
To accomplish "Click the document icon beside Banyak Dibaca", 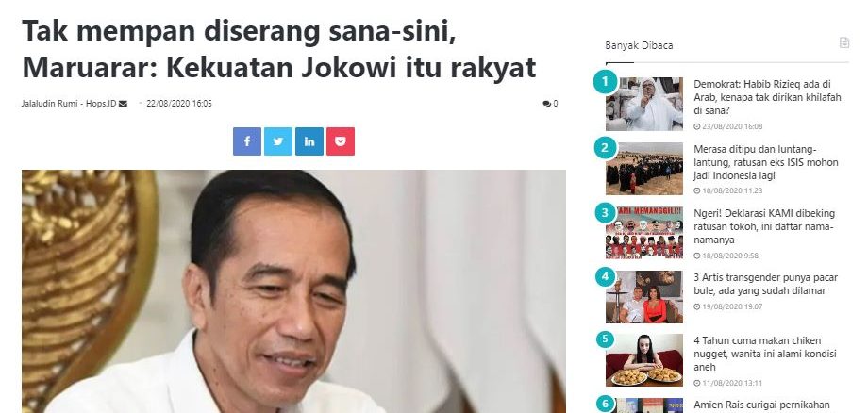I will click(x=844, y=42).
